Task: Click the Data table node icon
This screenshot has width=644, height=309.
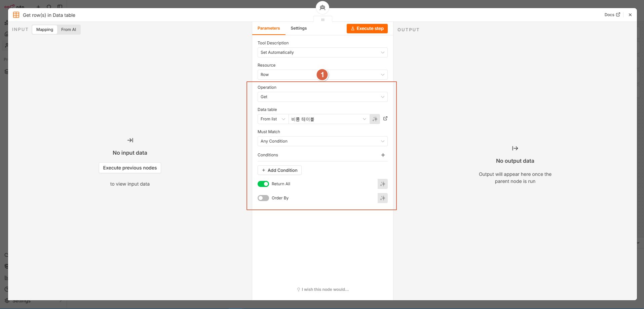Action: (x=16, y=15)
